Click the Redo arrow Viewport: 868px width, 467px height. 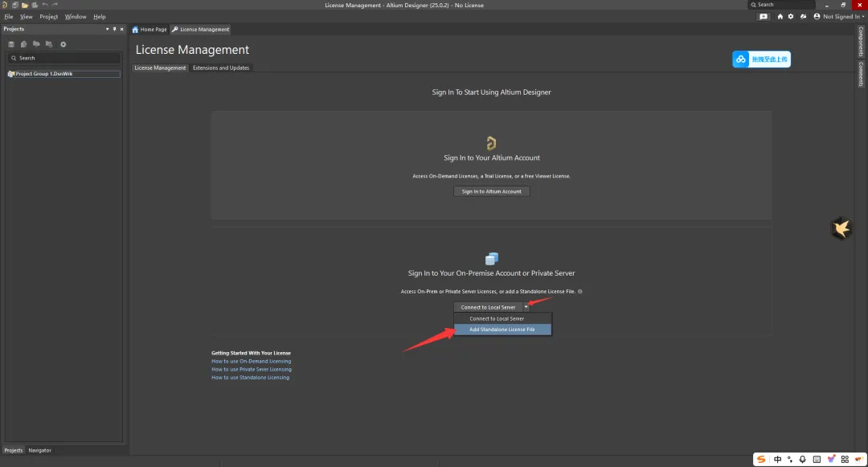click(55, 5)
